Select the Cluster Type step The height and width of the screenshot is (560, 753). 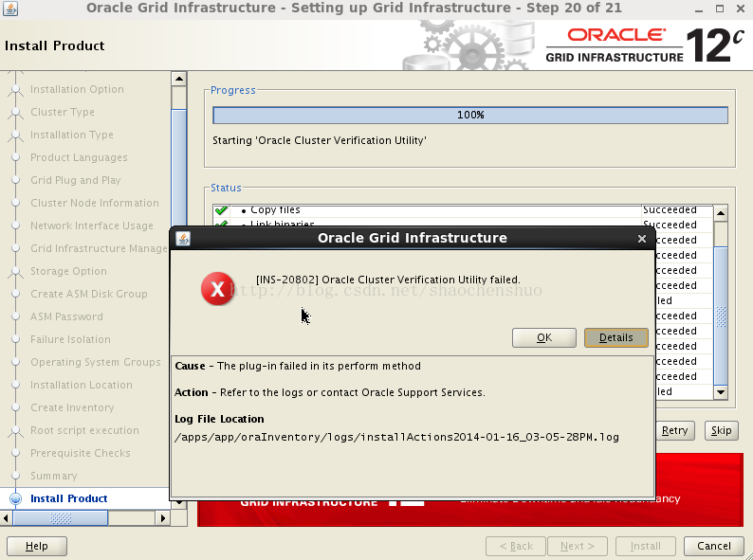point(63,112)
